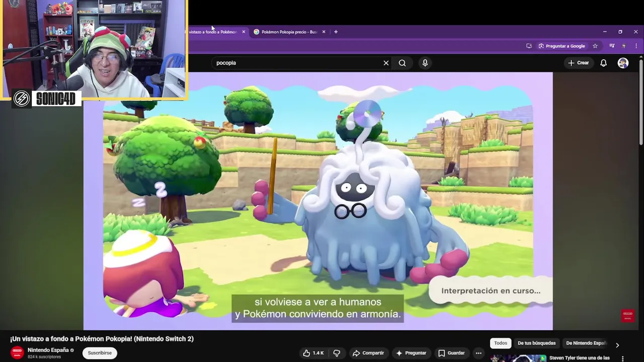Screen dimensions: 644x362
Task: Open the Preguntar a Google lens button
Action: point(561,46)
